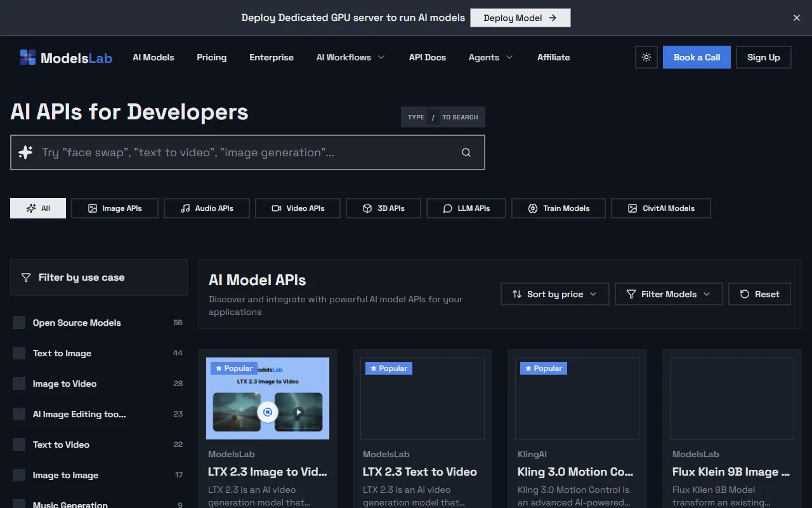Select the Audio APIs category
The image size is (812, 508).
click(x=207, y=208)
